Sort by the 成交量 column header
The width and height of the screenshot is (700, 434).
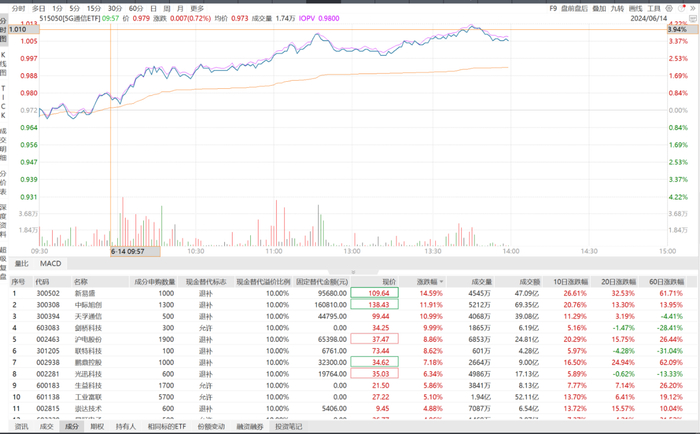tap(482, 282)
